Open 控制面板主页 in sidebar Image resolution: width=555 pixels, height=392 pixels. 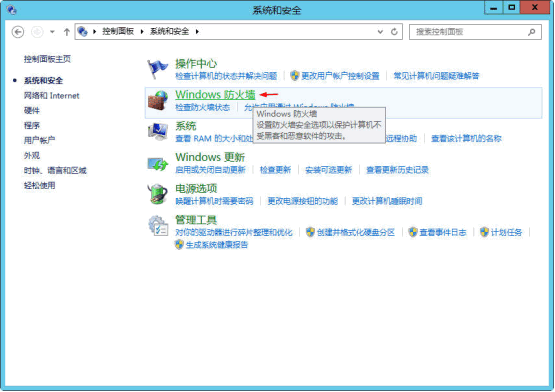click(47, 59)
